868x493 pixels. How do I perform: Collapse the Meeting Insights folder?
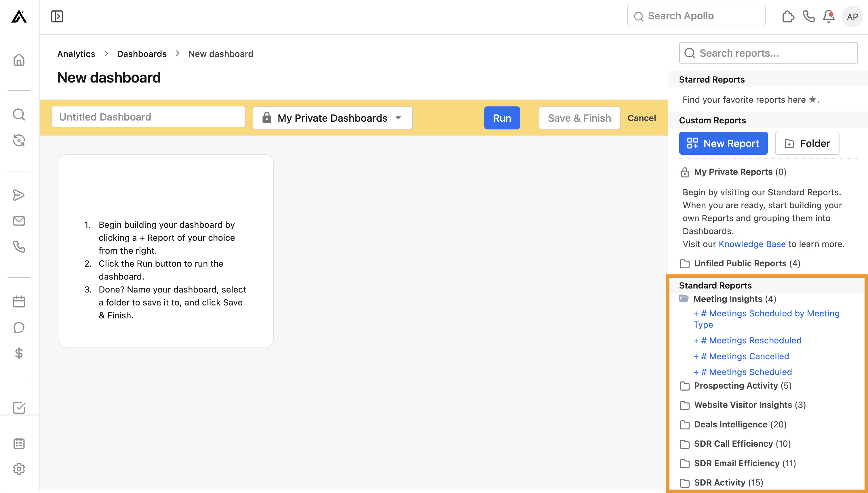pos(728,299)
